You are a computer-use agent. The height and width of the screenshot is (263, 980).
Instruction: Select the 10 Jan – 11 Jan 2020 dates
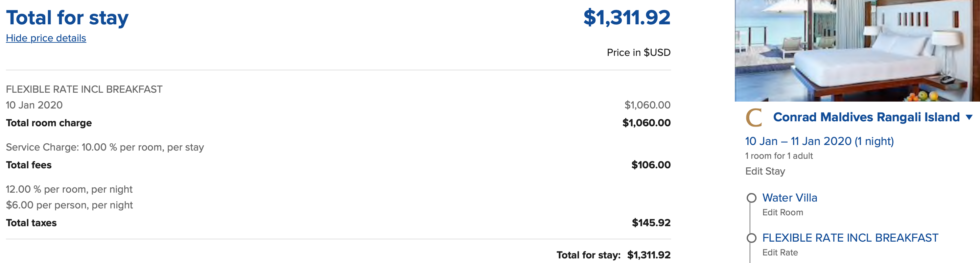[819, 141]
